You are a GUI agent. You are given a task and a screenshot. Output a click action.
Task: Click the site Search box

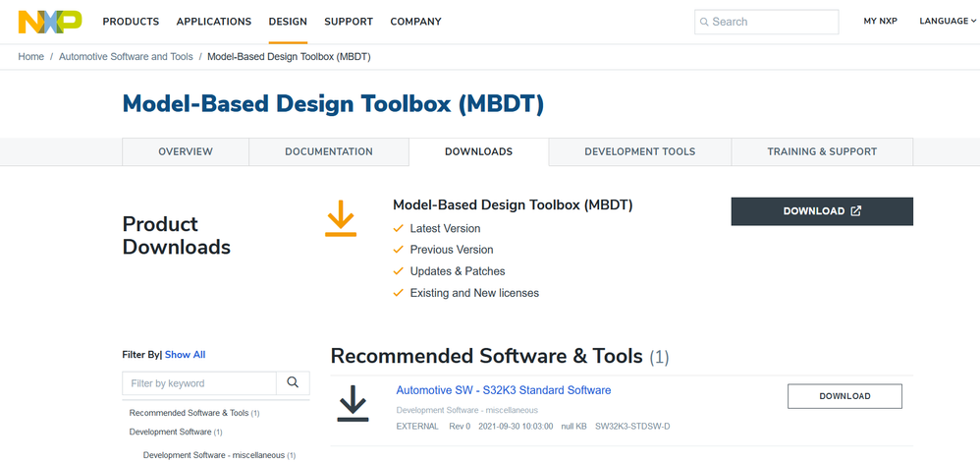tap(766, 22)
